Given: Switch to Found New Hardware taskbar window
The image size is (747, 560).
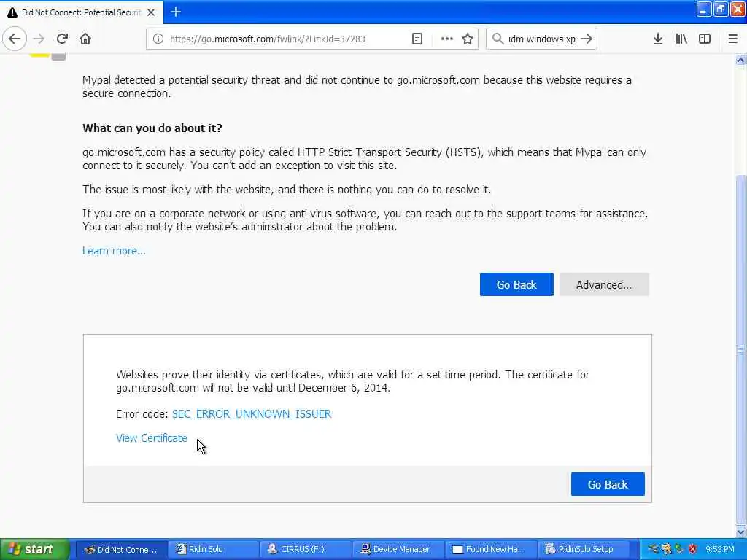Looking at the screenshot, I should tap(491, 549).
